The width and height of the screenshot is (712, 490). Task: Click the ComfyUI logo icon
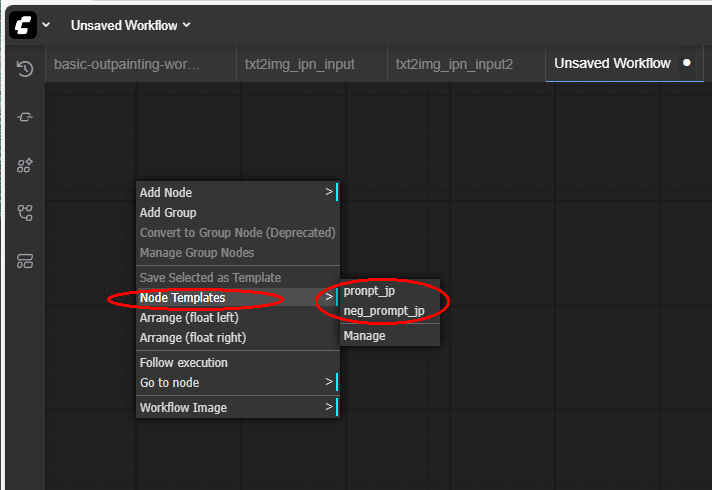click(x=23, y=24)
